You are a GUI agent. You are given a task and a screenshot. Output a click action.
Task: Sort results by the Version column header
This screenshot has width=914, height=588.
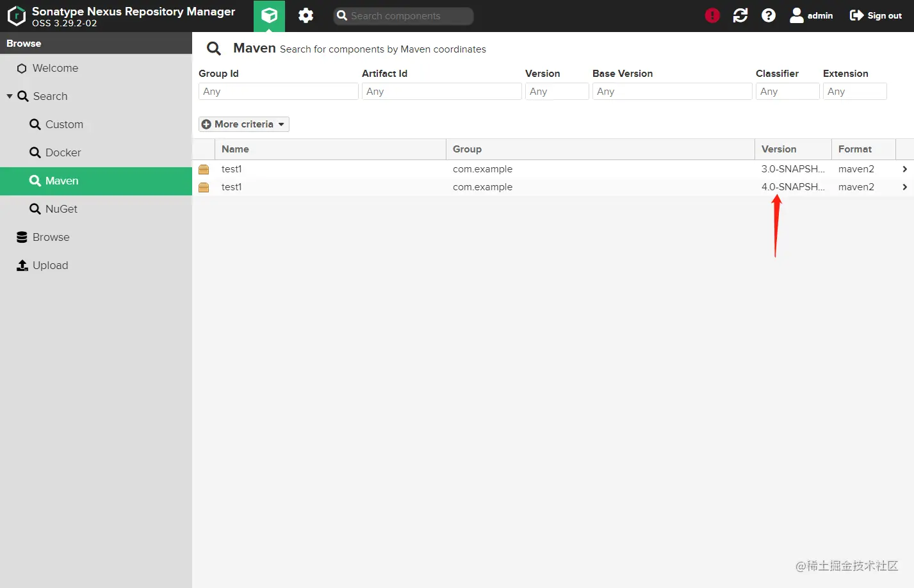(793, 149)
